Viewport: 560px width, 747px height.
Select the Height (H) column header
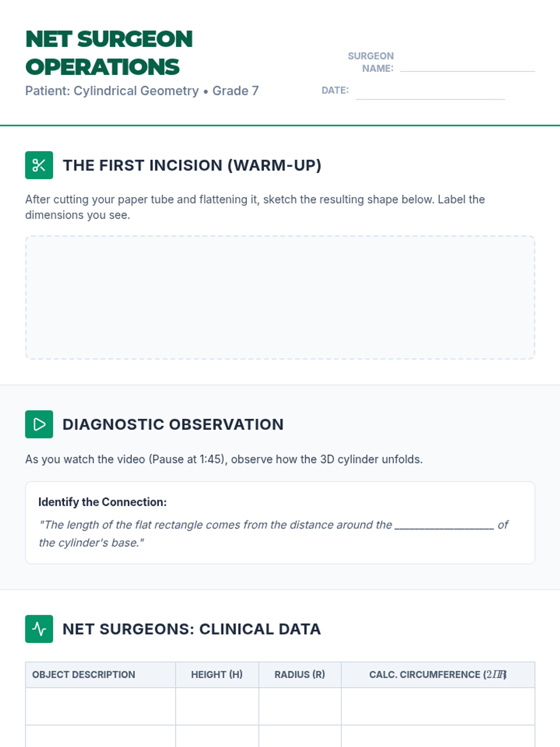tap(217, 675)
